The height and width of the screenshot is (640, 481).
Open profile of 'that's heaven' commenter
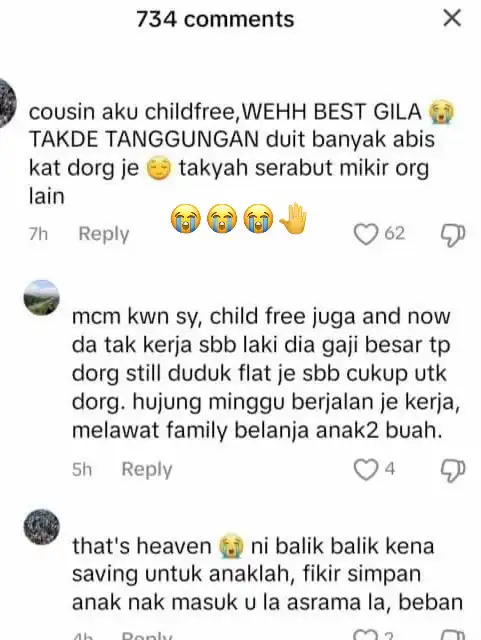tap(42, 527)
